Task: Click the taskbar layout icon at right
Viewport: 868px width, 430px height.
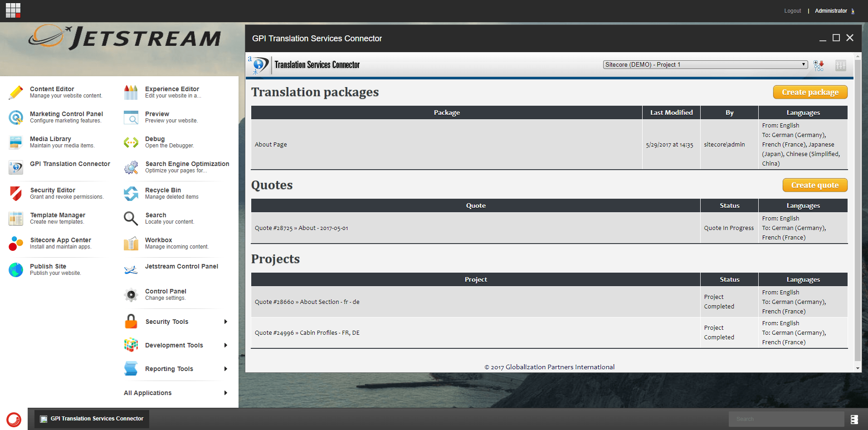Action: (x=854, y=420)
